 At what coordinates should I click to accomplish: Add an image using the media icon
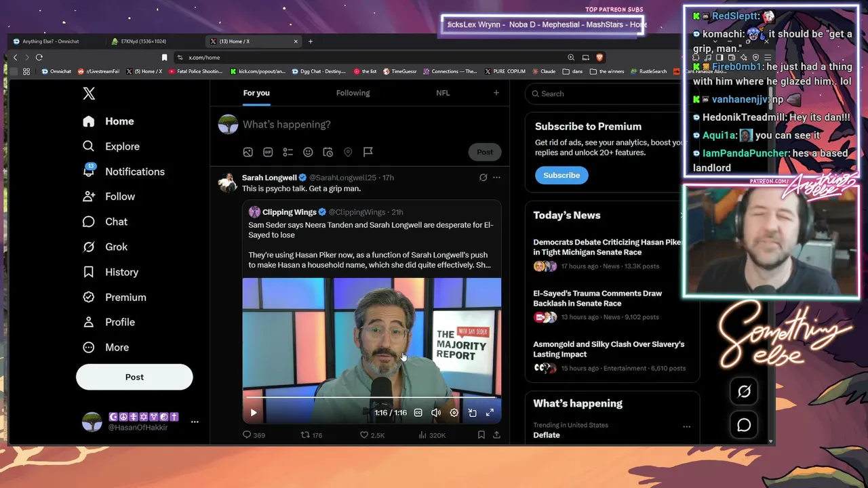(x=248, y=152)
